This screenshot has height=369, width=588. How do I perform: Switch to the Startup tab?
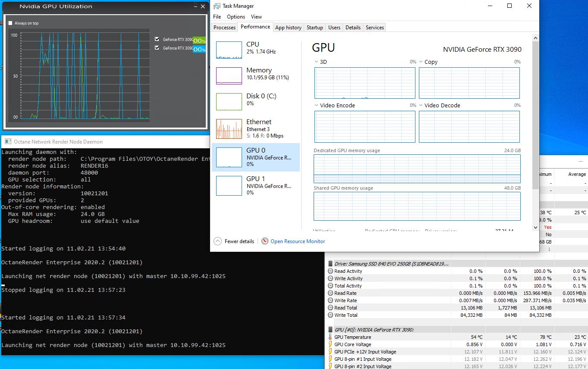315,28
